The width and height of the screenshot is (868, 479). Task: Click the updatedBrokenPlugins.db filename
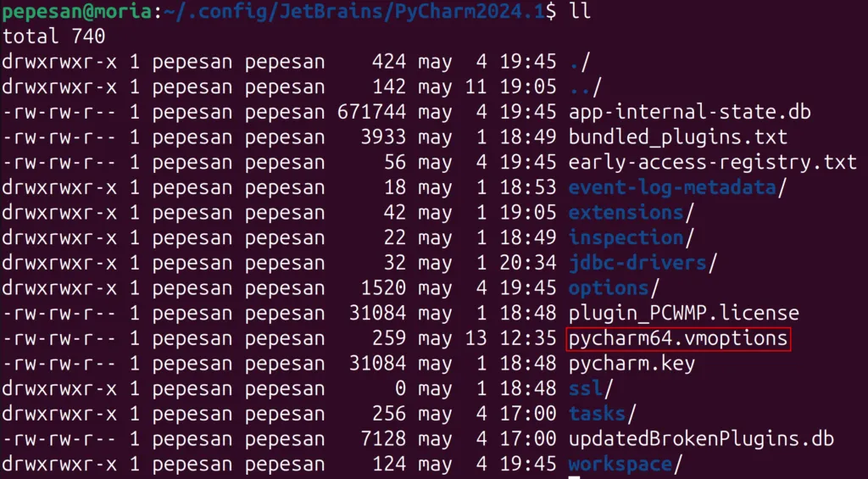pyautogui.click(x=701, y=439)
